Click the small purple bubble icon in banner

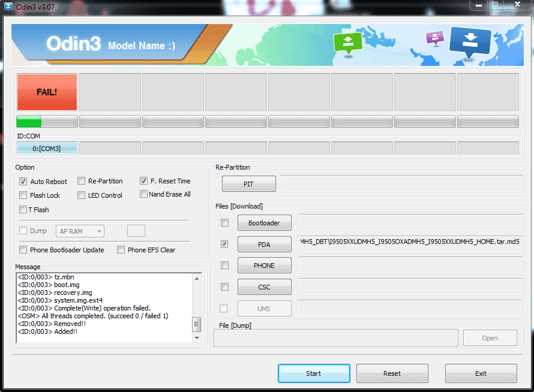[x=435, y=38]
